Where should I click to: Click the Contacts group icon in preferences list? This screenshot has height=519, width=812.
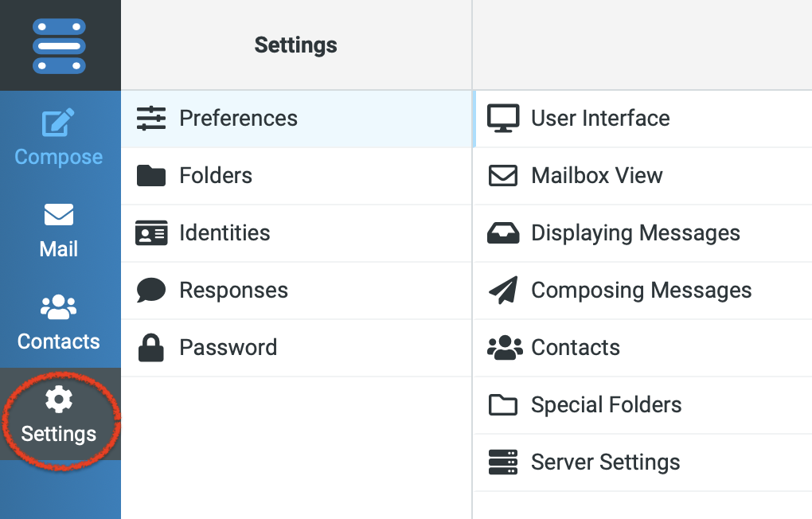[505, 348]
